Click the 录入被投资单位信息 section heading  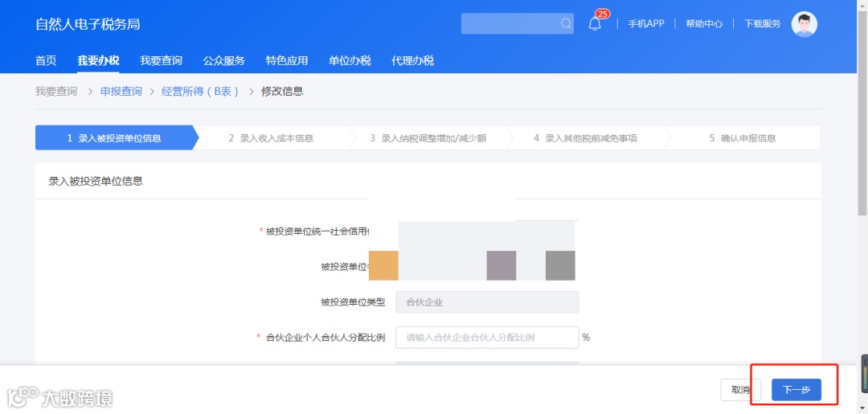coord(96,181)
